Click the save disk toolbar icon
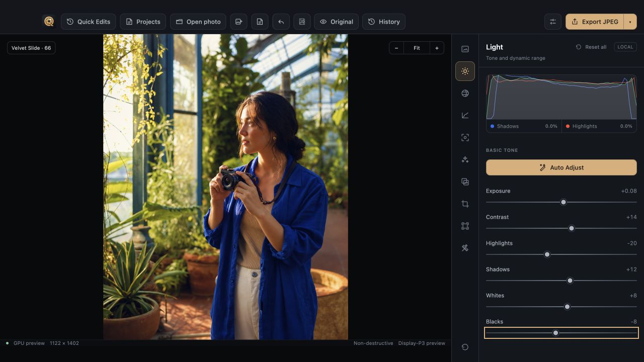Image resolution: width=644 pixels, height=362 pixels. [302, 22]
